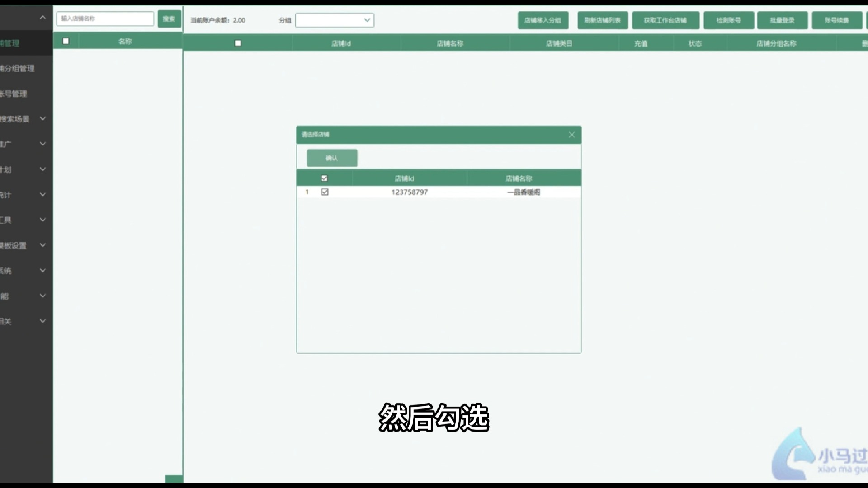Click the 刷新店铺列表 toolbar button
The width and height of the screenshot is (868, 488).
tap(602, 20)
